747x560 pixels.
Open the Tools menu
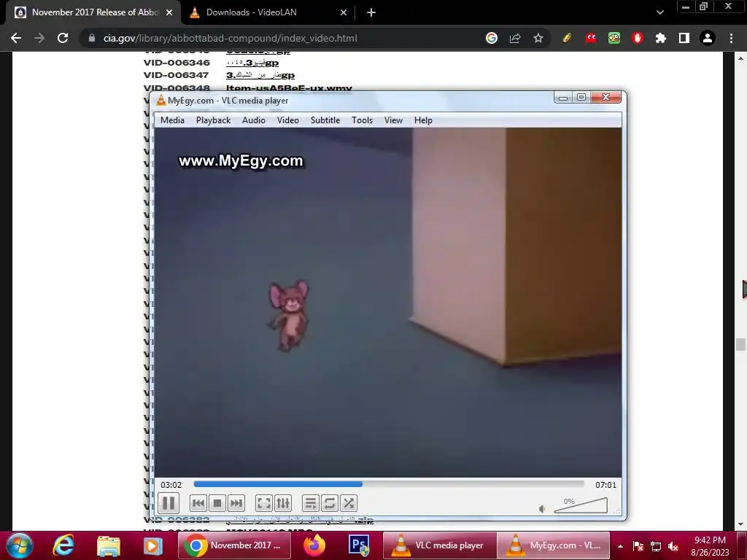[x=362, y=120]
